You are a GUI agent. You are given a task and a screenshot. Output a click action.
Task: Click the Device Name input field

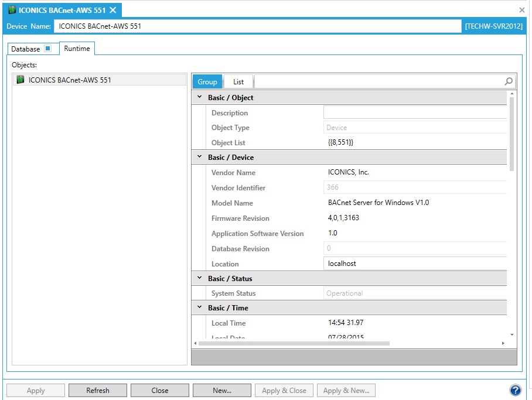[x=258, y=26]
